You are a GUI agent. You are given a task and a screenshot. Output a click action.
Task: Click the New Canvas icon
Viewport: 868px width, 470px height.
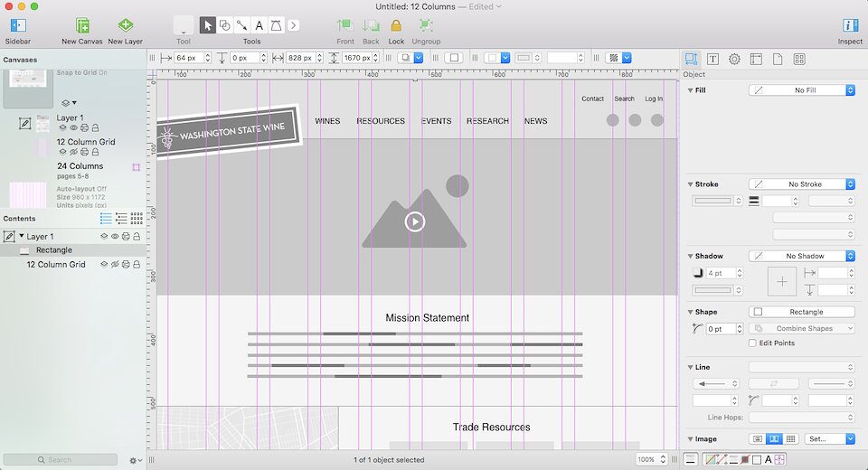pos(82,26)
